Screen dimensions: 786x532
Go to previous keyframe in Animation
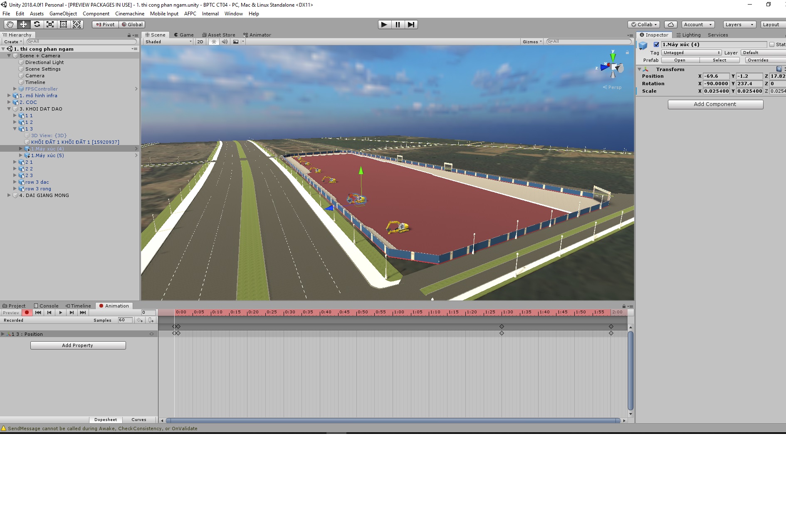pyautogui.click(x=49, y=313)
